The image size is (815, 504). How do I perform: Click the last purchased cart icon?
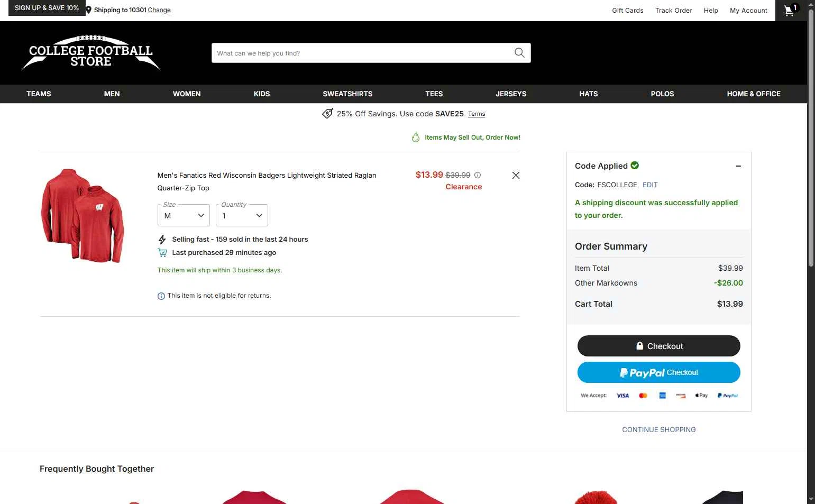tap(162, 253)
